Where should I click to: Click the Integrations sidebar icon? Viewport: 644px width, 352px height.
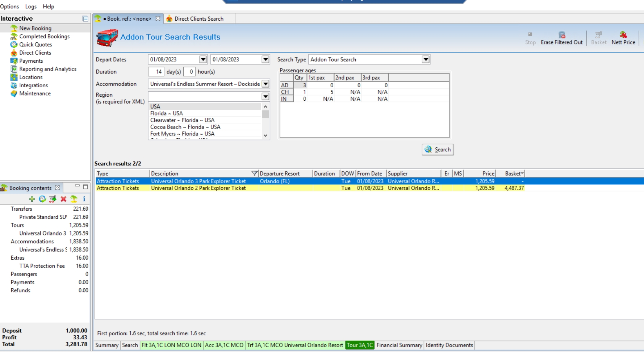click(14, 85)
